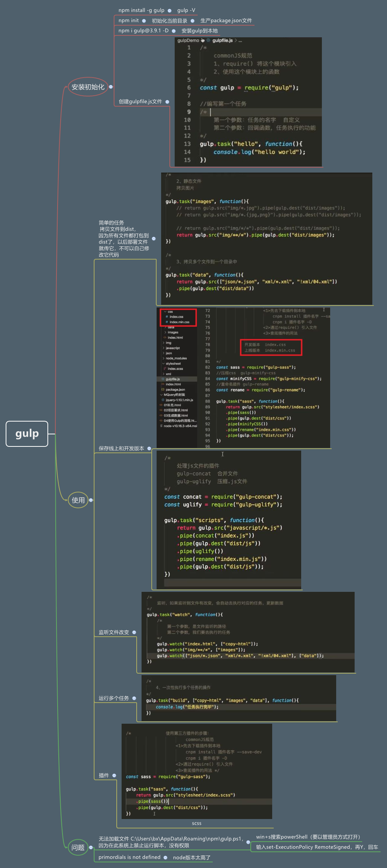Open the 使用第三方插件 sass code image
The image size is (387, 868).
(197, 771)
